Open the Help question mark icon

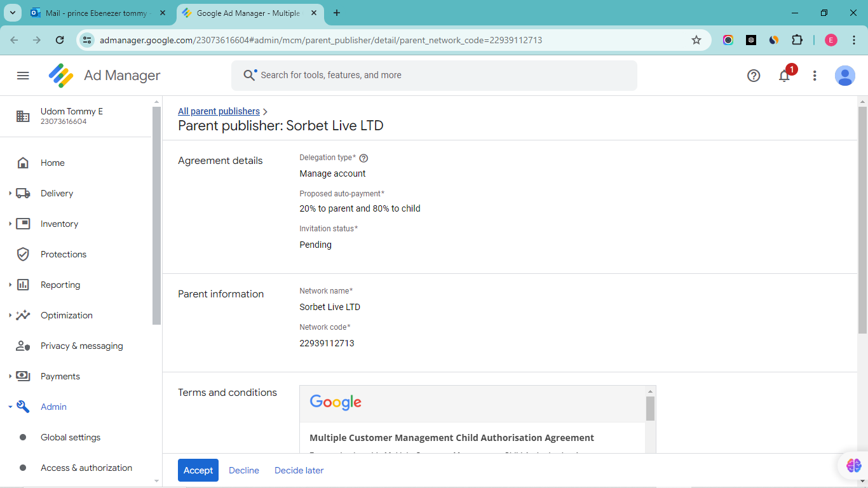tap(754, 76)
